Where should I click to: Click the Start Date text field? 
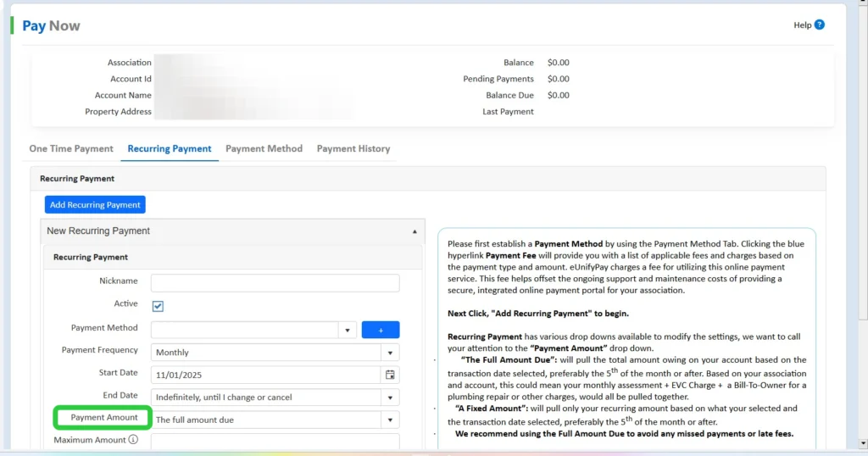(x=266, y=375)
